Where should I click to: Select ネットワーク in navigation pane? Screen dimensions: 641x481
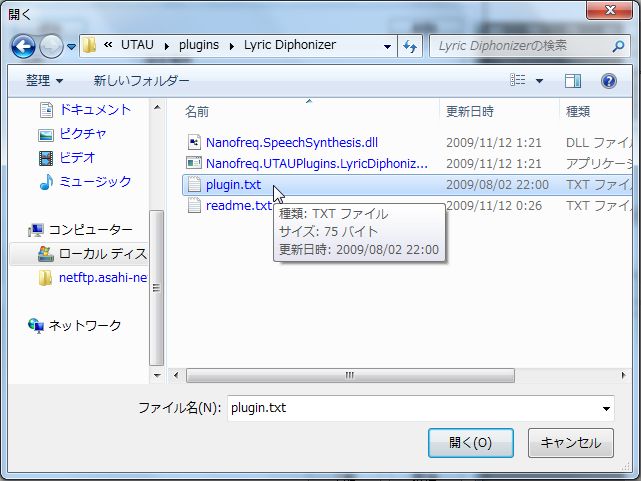point(85,325)
